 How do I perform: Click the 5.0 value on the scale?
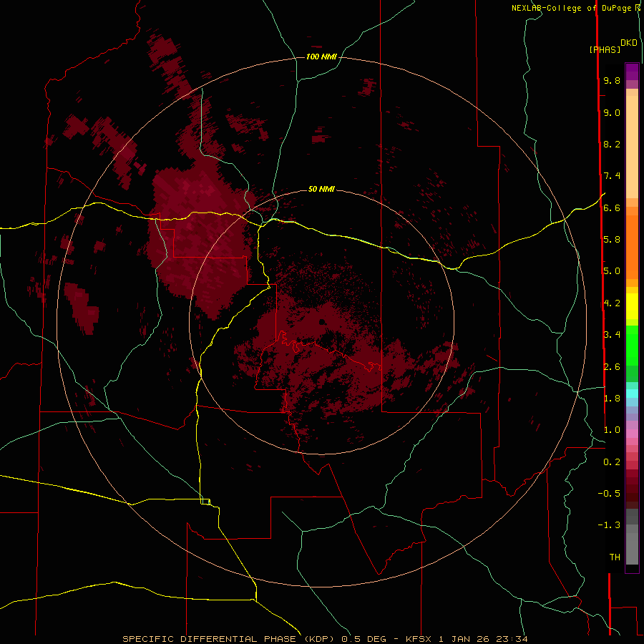point(612,271)
